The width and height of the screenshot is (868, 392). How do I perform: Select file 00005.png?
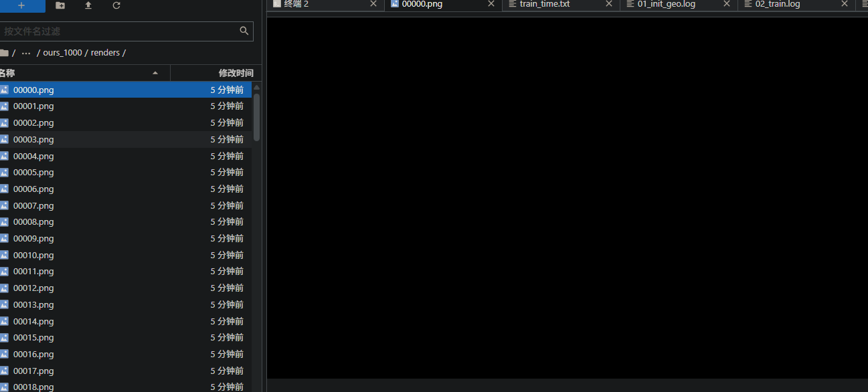pyautogui.click(x=126, y=173)
